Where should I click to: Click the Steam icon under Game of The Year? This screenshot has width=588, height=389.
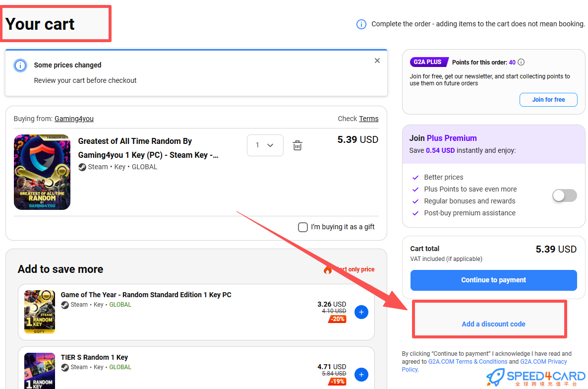65,305
